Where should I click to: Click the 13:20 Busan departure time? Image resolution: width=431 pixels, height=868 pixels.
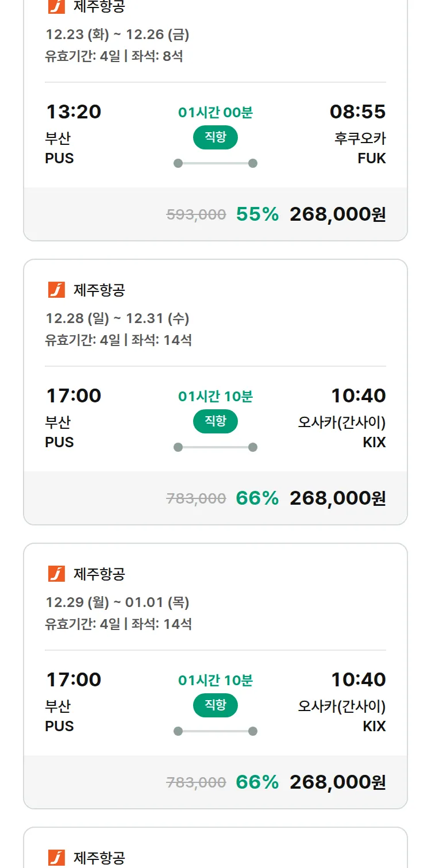(x=74, y=112)
